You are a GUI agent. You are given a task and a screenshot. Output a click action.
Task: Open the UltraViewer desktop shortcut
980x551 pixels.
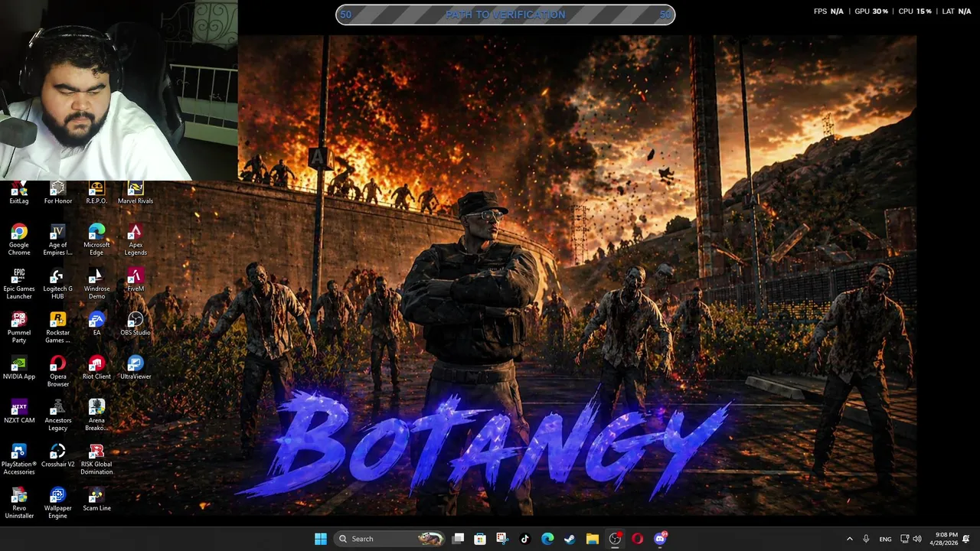136,367
